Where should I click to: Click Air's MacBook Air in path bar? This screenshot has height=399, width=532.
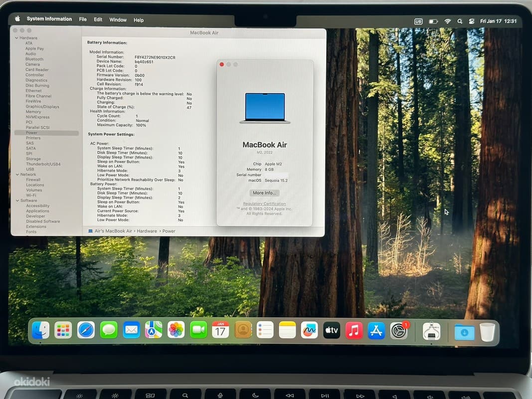(113, 231)
